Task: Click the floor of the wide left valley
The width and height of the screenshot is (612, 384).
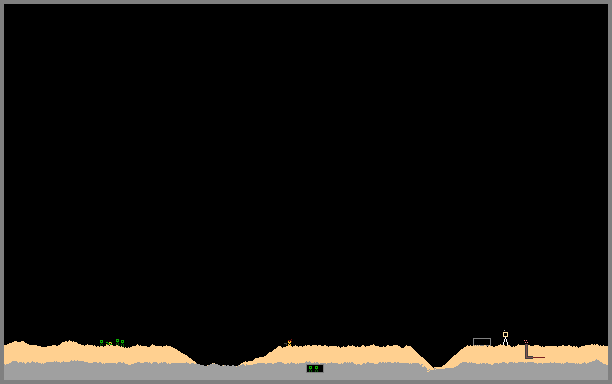Action: (x=219, y=365)
